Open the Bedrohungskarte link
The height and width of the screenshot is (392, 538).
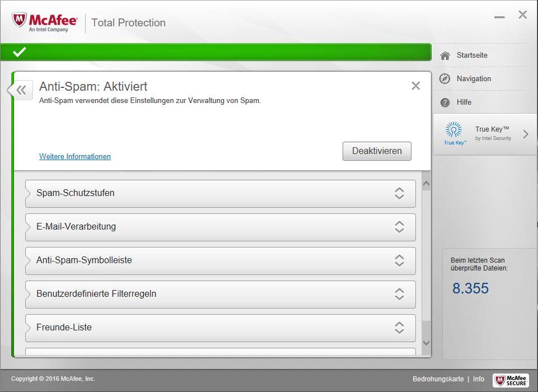point(438,379)
